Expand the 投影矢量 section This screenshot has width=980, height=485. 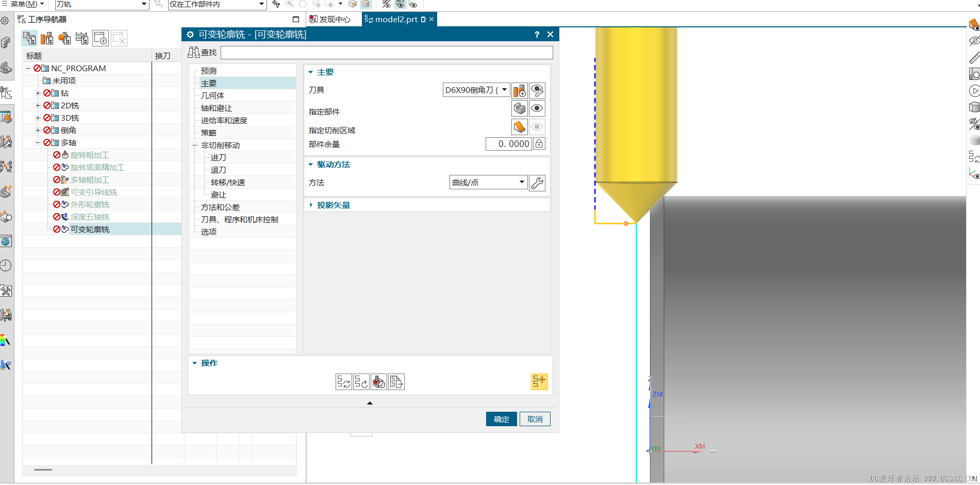333,205
